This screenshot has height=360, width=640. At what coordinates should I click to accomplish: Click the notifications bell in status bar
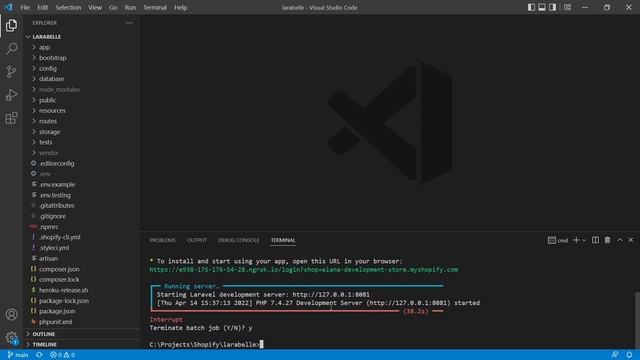click(x=629, y=355)
